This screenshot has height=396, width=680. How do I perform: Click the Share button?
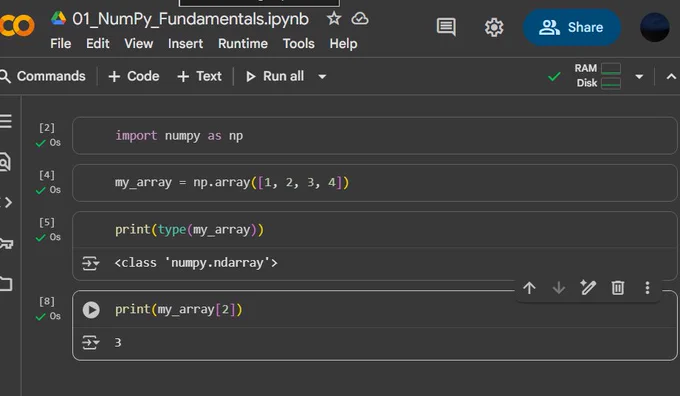pos(572,27)
